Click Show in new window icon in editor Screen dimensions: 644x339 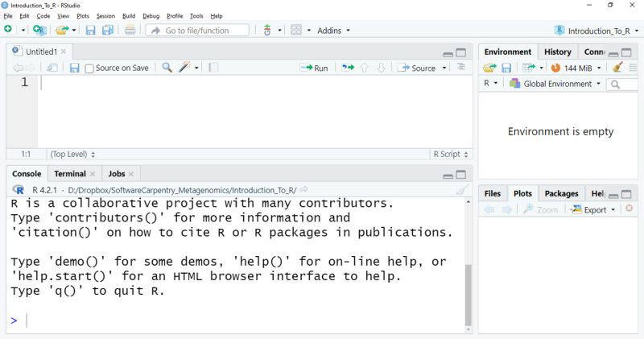(52, 68)
